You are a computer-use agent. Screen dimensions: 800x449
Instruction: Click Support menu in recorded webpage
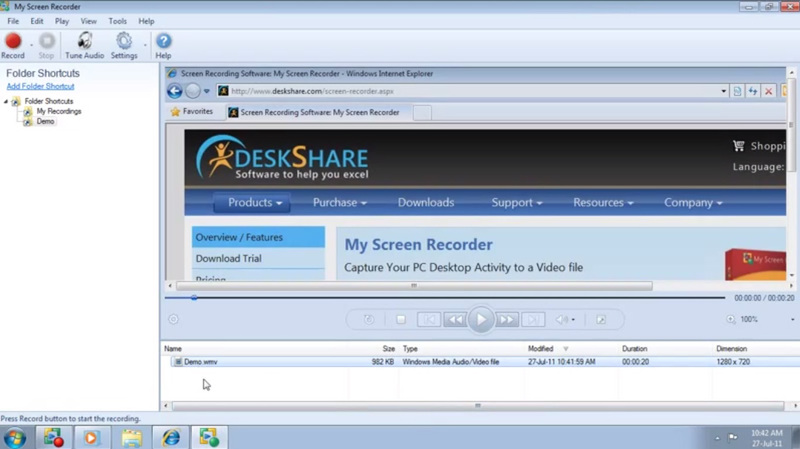coord(516,203)
